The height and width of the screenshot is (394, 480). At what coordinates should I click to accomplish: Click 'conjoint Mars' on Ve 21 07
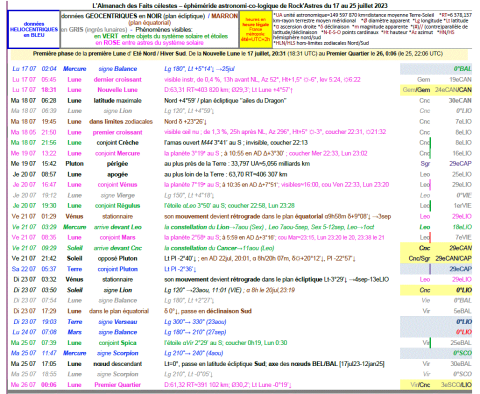click(117, 238)
